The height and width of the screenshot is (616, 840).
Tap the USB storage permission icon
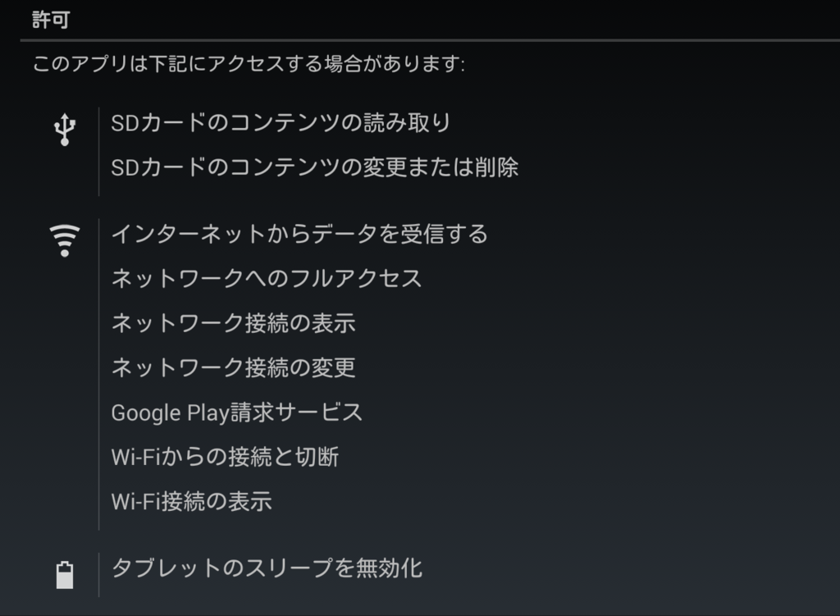coord(65,130)
